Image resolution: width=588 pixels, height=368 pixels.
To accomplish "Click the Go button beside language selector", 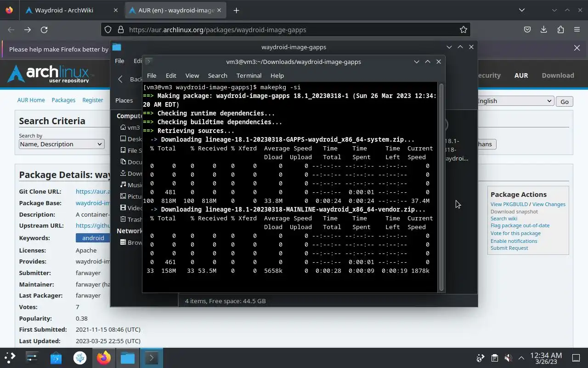I will click(x=565, y=102).
